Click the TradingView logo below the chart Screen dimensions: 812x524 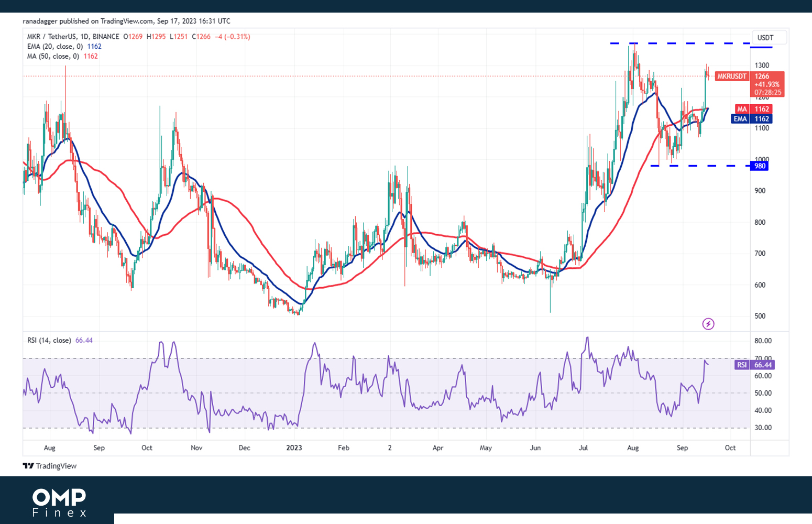pos(50,466)
